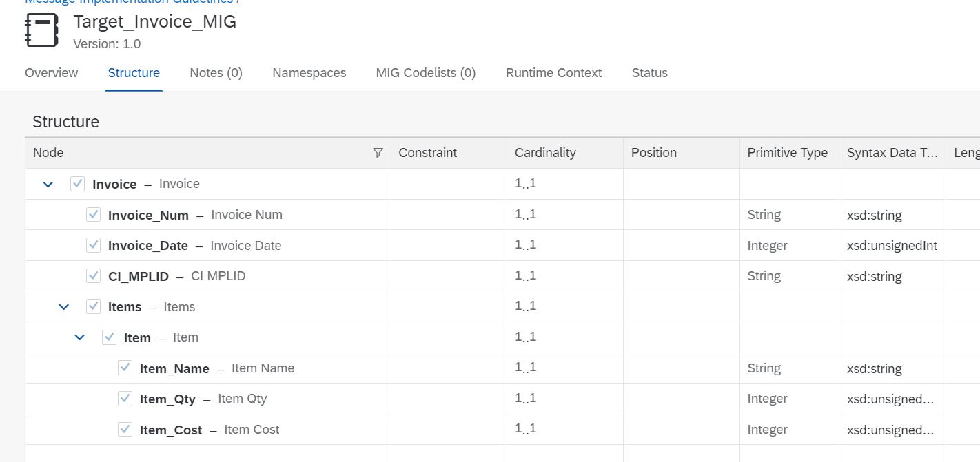Uncheck the Invoice_Num field checkbox

[93, 214]
